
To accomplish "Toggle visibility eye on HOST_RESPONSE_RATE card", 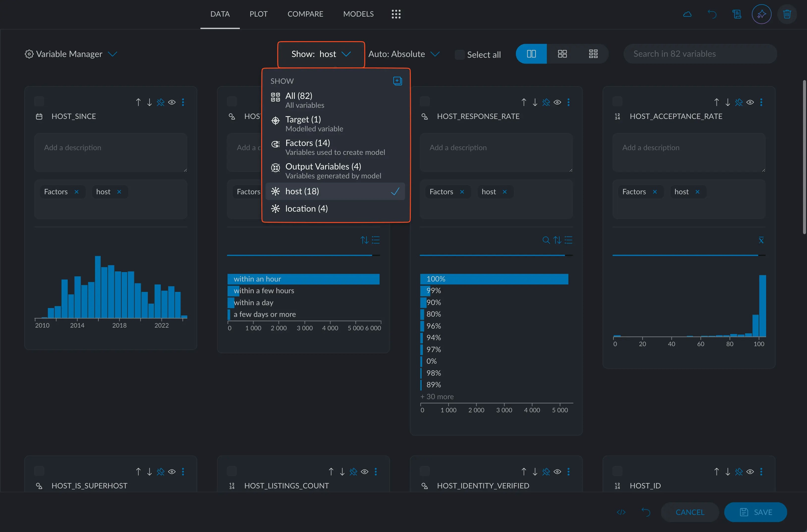I will click(x=557, y=102).
